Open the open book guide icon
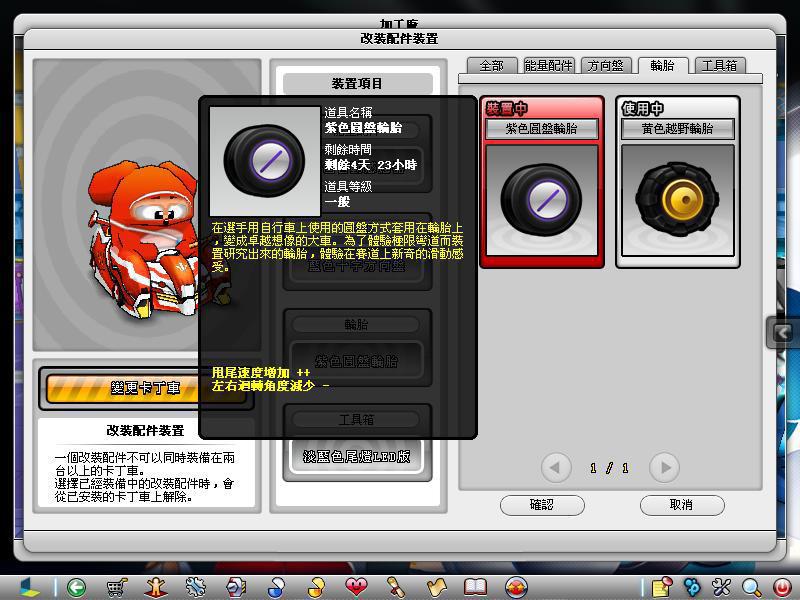 (x=476, y=587)
